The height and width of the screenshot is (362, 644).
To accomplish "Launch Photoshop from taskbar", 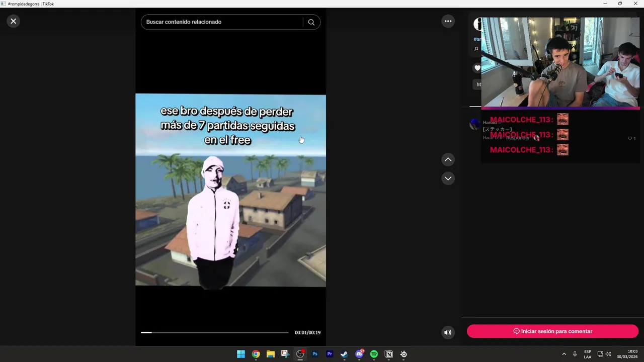I will point(315,354).
